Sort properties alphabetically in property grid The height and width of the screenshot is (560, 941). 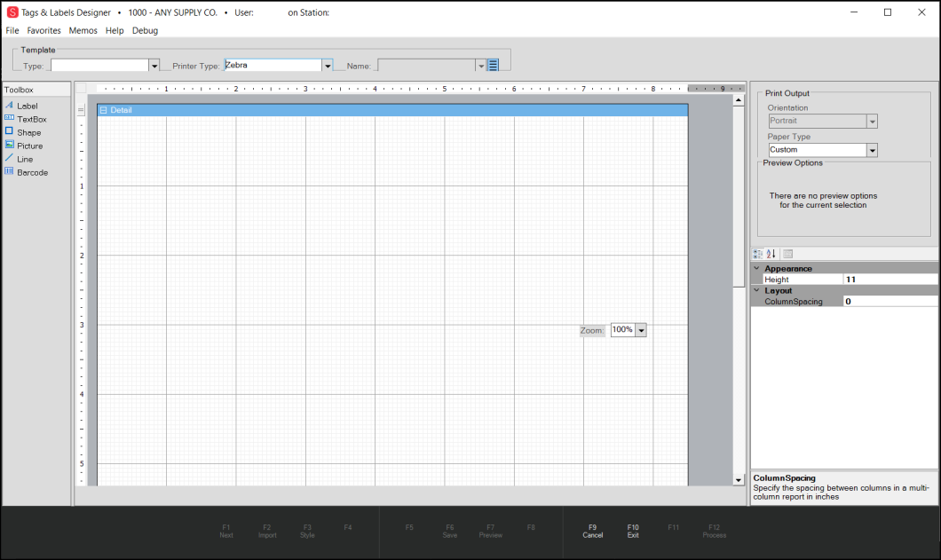(x=771, y=254)
